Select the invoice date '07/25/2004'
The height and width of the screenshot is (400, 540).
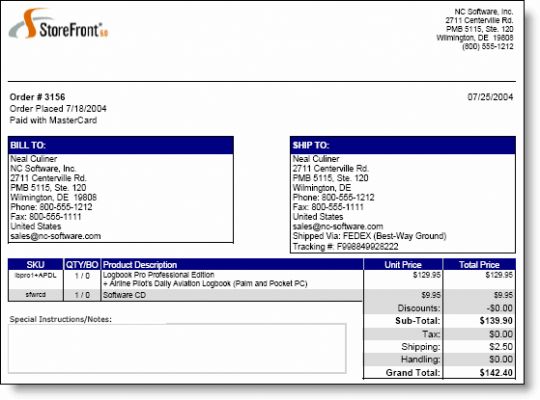(x=490, y=97)
